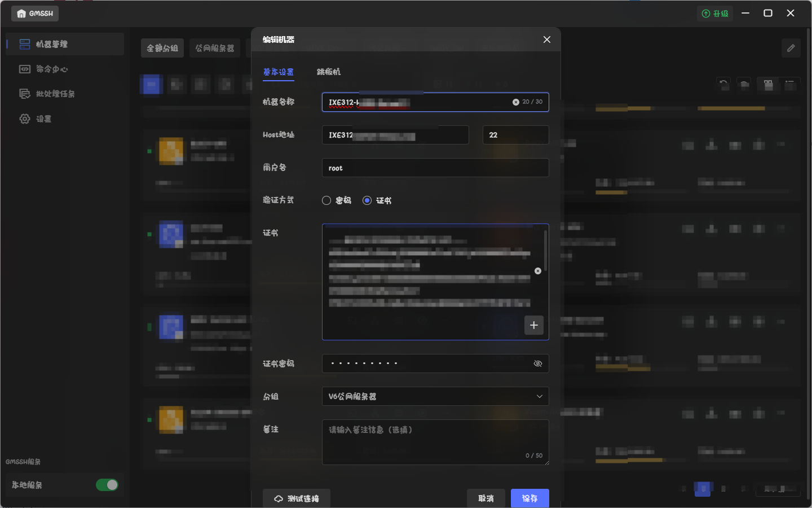Click the 测试连接 button
812x508 pixels.
click(x=297, y=498)
